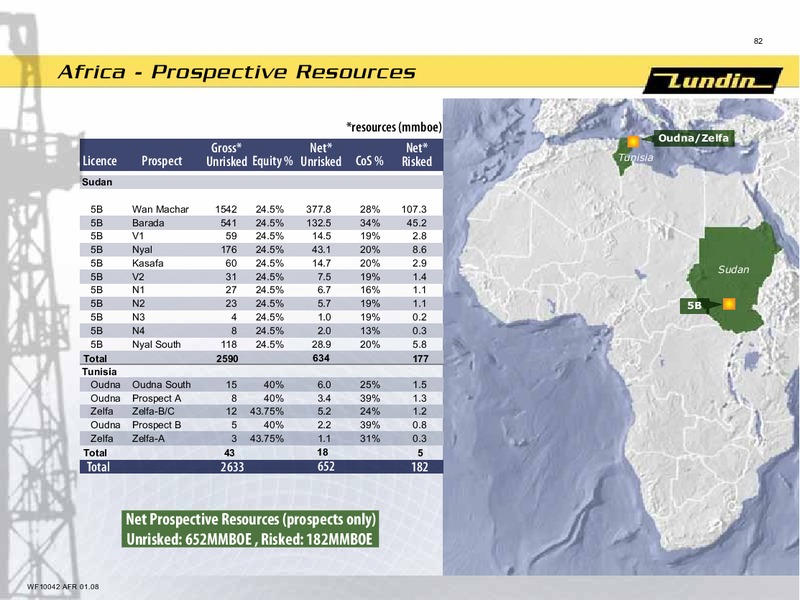Select the orange marker beside the 5B map label
Screen dimensions: 800x600
click(729, 304)
